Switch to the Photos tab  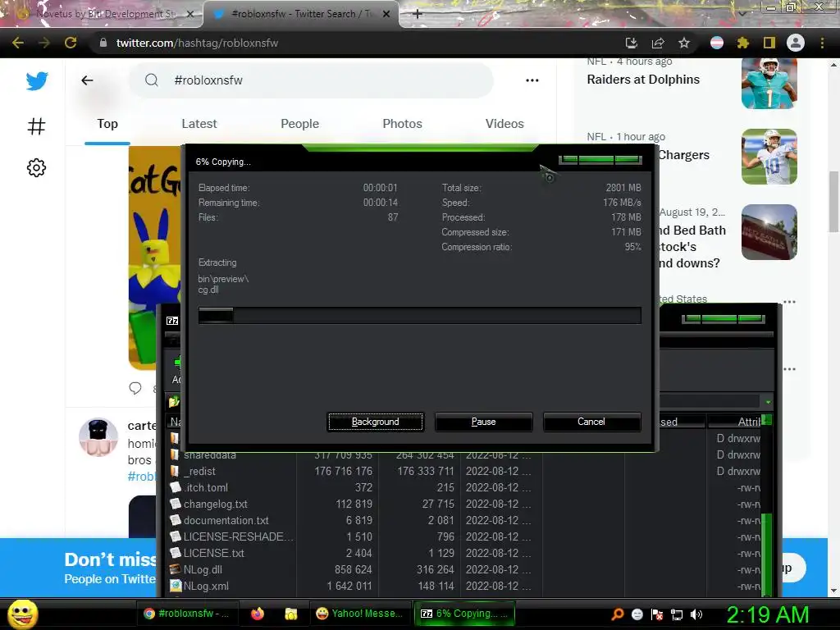tap(402, 124)
